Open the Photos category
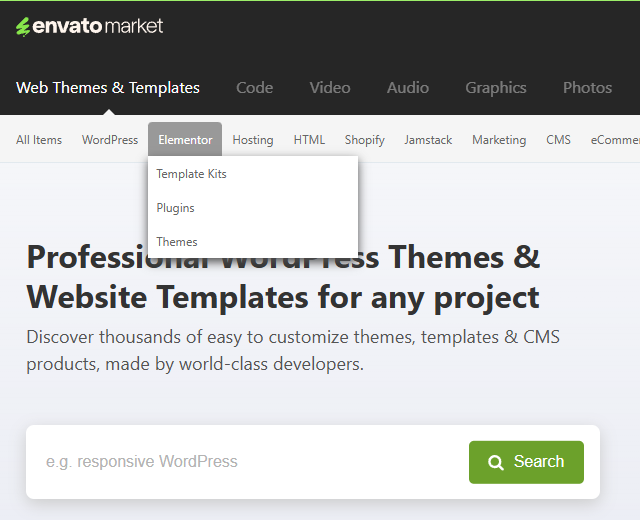Screen dimensions: 640x520 (587, 88)
